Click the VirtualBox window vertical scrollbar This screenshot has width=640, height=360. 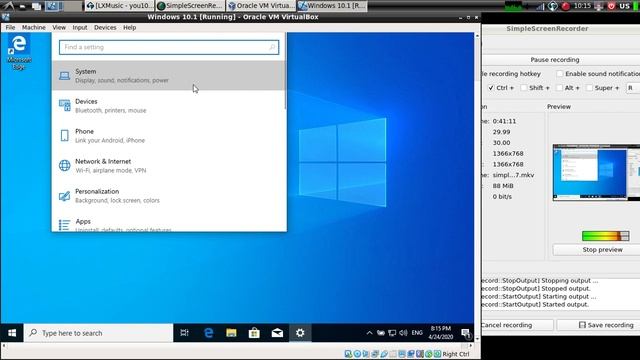click(x=477, y=188)
